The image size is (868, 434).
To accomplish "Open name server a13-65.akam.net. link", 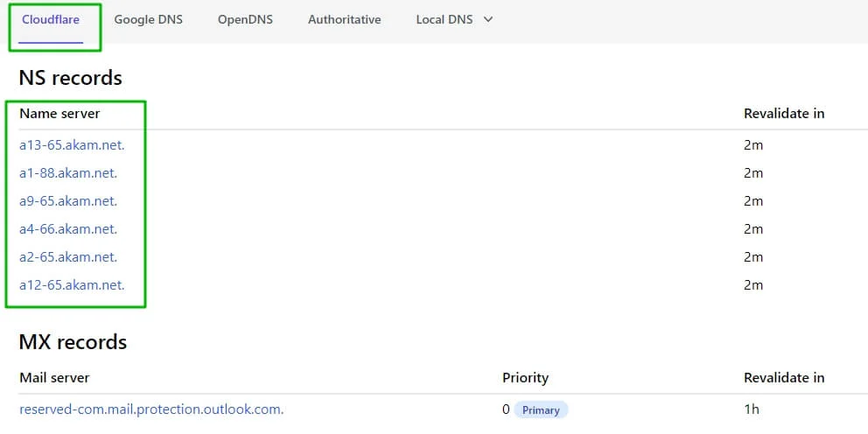I will 72,145.
